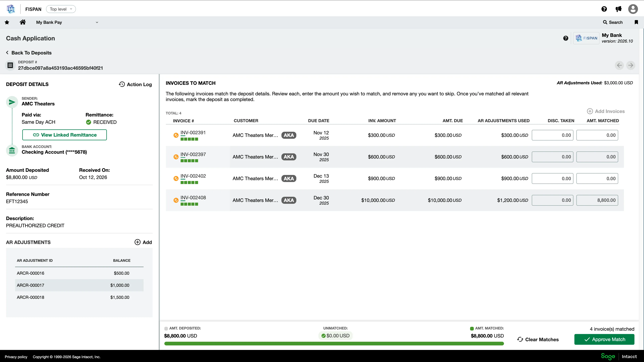Image resolution: width=644 pixels, height=362 pixels.
Task: Click the Sage Intacct logo in the footer
Action: coord(619,356)
